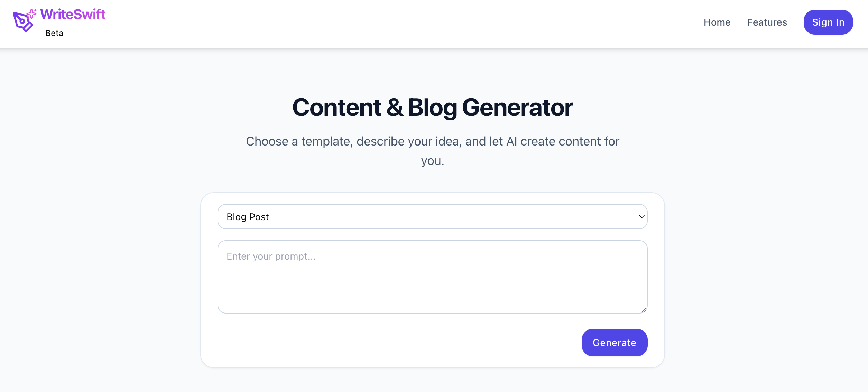Click the word 'you.' ending the subtitle
868x392 pixels.
[432, 161]
